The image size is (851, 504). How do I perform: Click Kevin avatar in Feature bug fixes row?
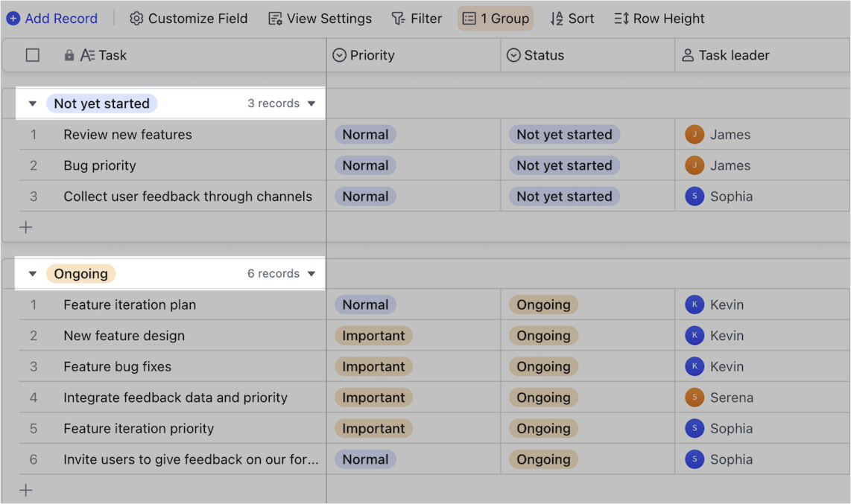click(x=695, y=366)
